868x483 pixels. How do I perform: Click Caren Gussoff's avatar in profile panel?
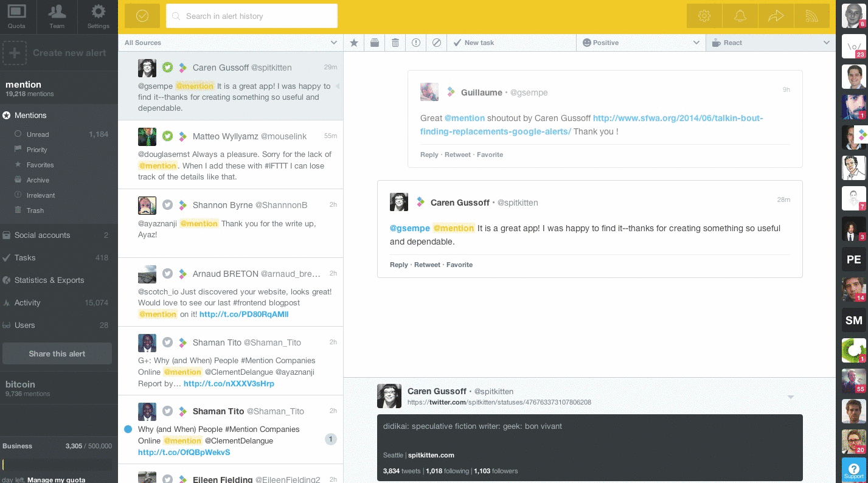click(x=389, y=396)
